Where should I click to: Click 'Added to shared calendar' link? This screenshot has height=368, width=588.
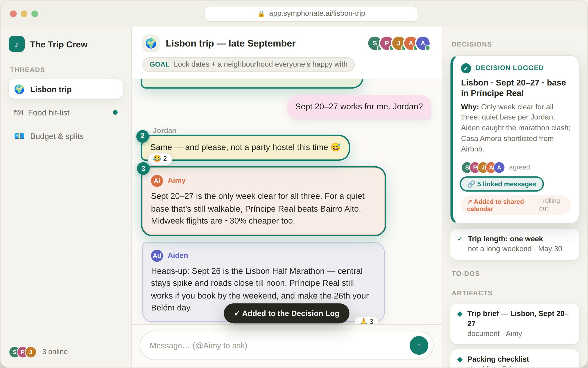click(495, 205)
